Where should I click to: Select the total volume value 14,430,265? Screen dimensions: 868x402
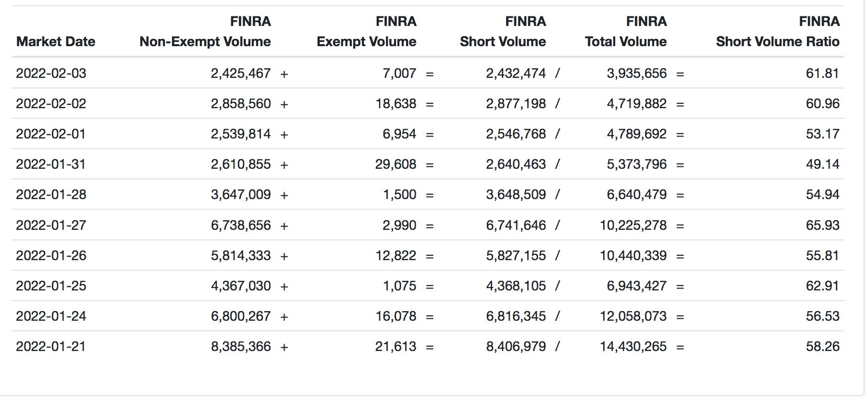point(633,347)
